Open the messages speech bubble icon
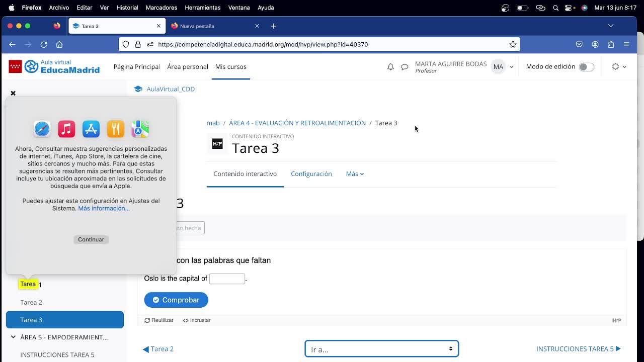The height and width of the screenshot is (362, 644). click(405, 67)
